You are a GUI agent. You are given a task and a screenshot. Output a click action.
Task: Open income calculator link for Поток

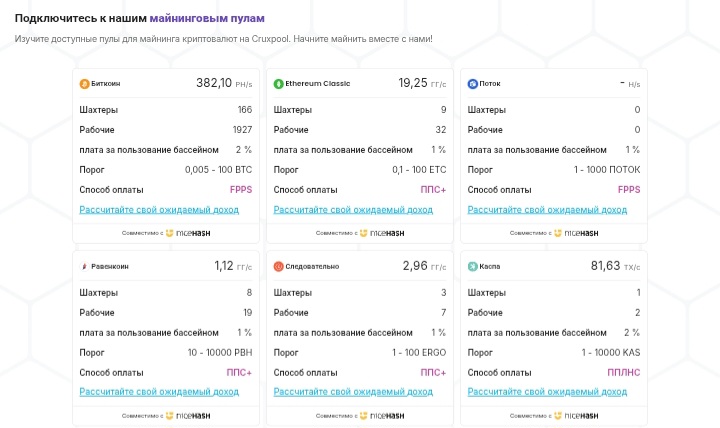pyautogui.click(x=547, y=210)
